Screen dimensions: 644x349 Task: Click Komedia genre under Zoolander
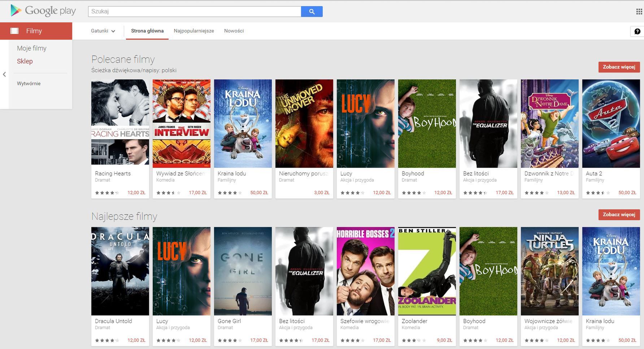(411, 328)
